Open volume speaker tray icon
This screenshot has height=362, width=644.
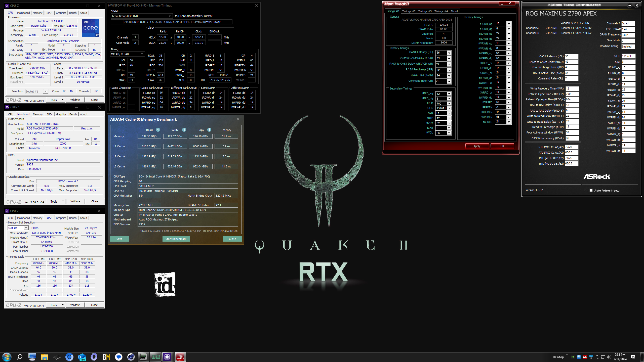[x=609, y=357]
